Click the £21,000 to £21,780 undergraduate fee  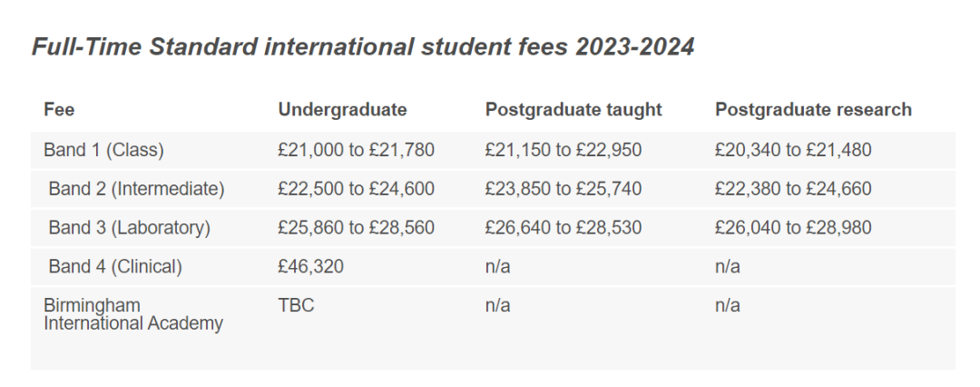point(357,150)
